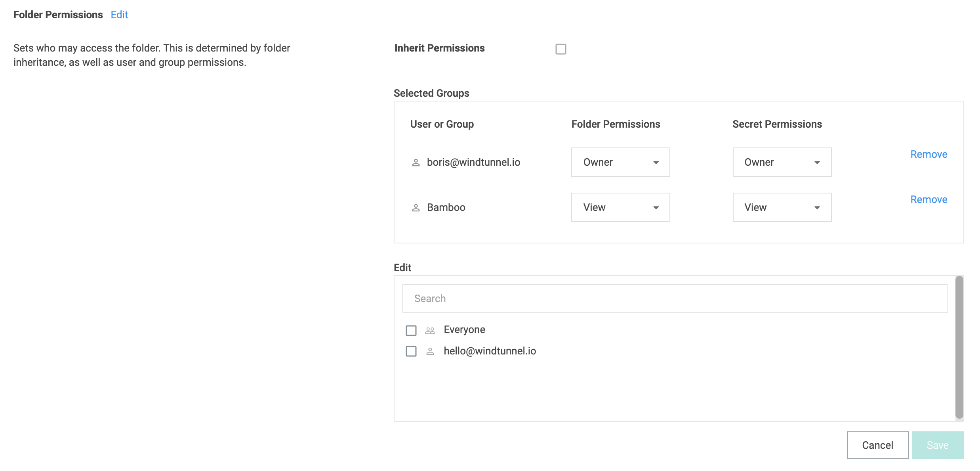Image resolution: width=980 pixels, height=471 pixels.
Task: Check the Everyone group checkbox
Action: point(411,330)
